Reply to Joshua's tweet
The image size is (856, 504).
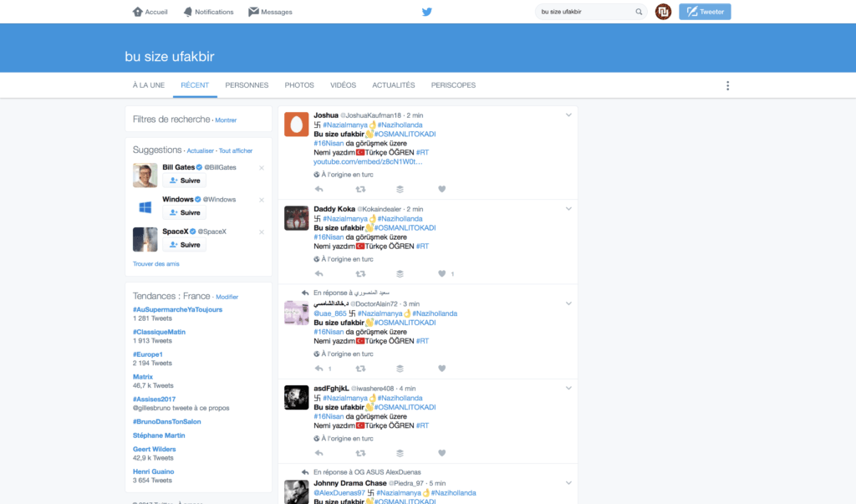point(318,189)
